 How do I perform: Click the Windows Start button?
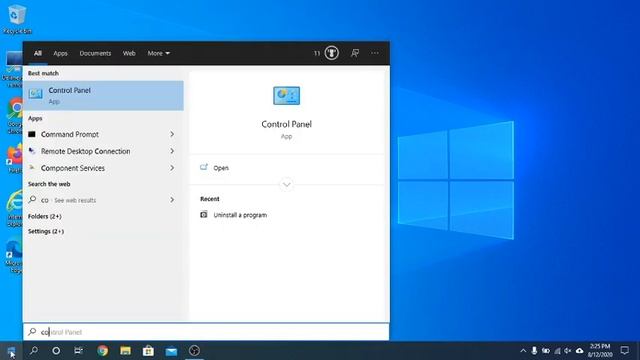(11, 351)
